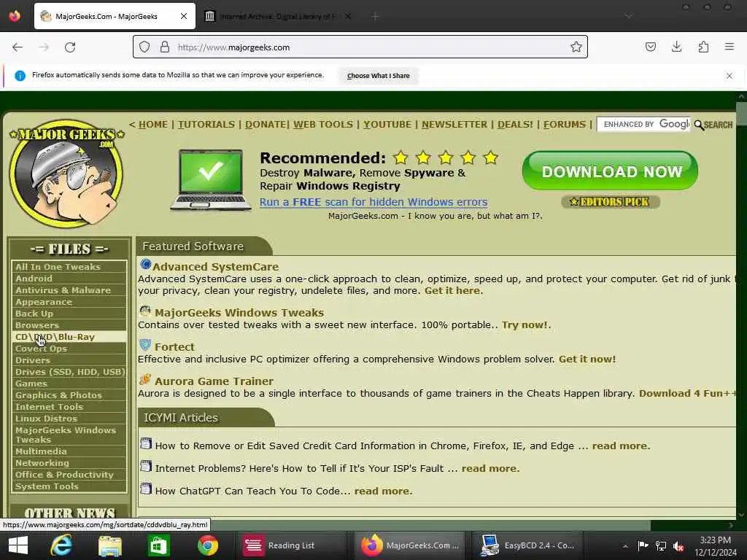Click Run a FREE scan link
Viewport: 747px width, 560px height.
(x=373, y=202)
